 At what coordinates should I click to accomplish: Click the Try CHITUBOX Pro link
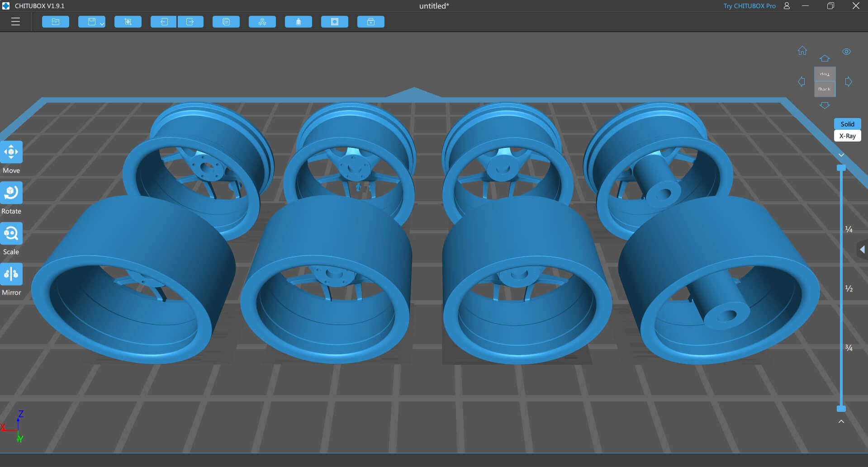(749, 6)
